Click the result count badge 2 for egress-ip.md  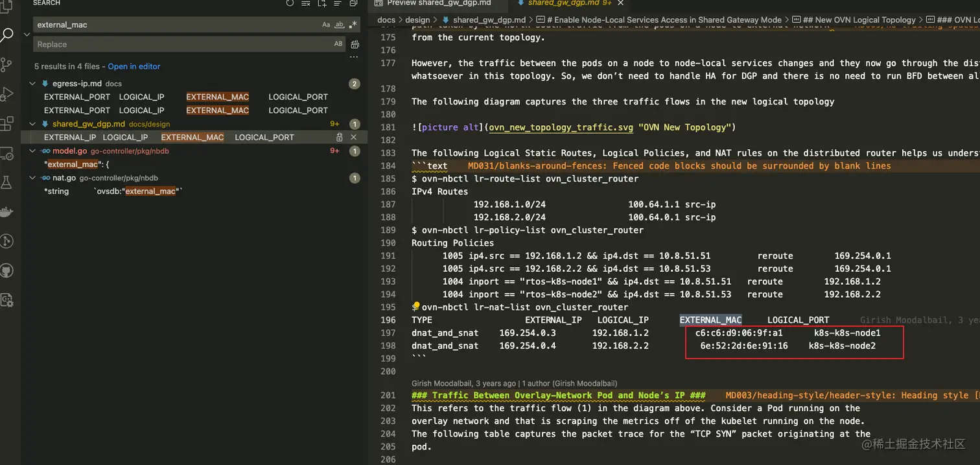[x=354, y=84]
